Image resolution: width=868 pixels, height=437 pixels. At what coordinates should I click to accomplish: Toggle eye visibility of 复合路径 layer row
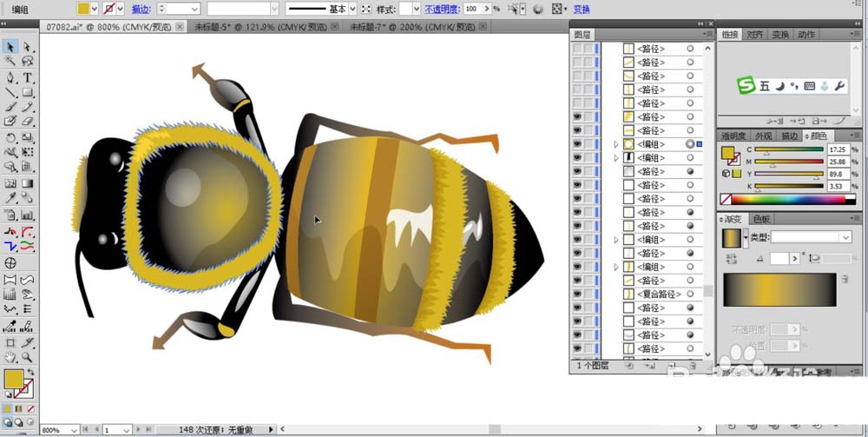coord(577,295)
